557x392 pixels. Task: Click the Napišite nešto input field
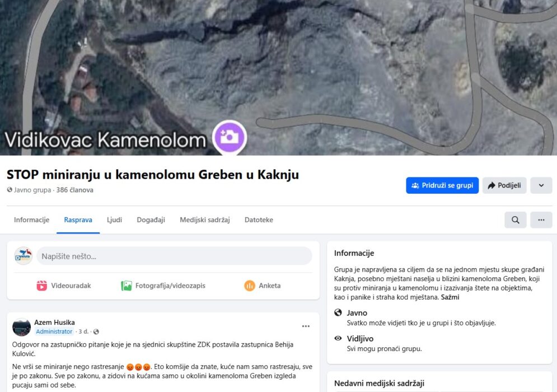point(174,256)
